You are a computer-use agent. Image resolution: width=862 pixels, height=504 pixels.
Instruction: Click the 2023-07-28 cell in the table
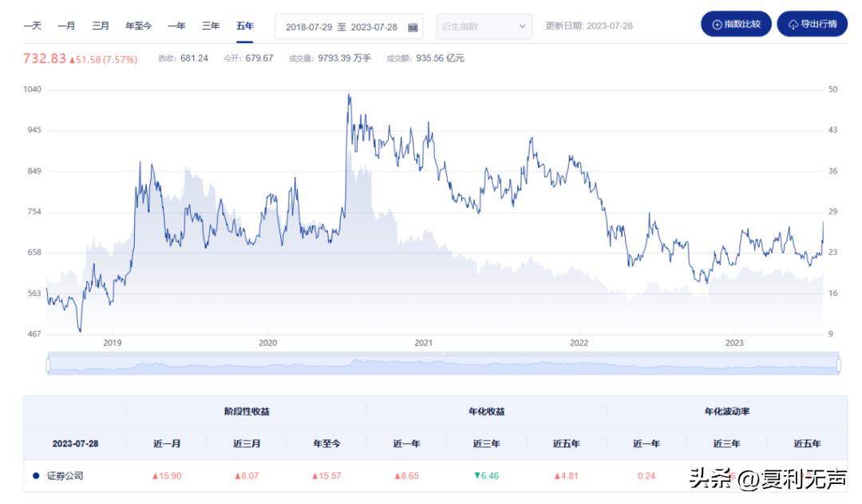(75, 443)
